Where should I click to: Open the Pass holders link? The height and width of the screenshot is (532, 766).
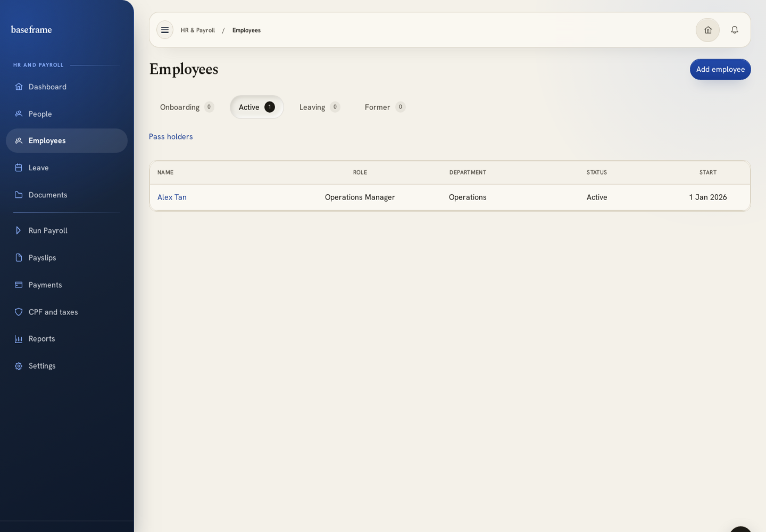click(x=171, y=137)
